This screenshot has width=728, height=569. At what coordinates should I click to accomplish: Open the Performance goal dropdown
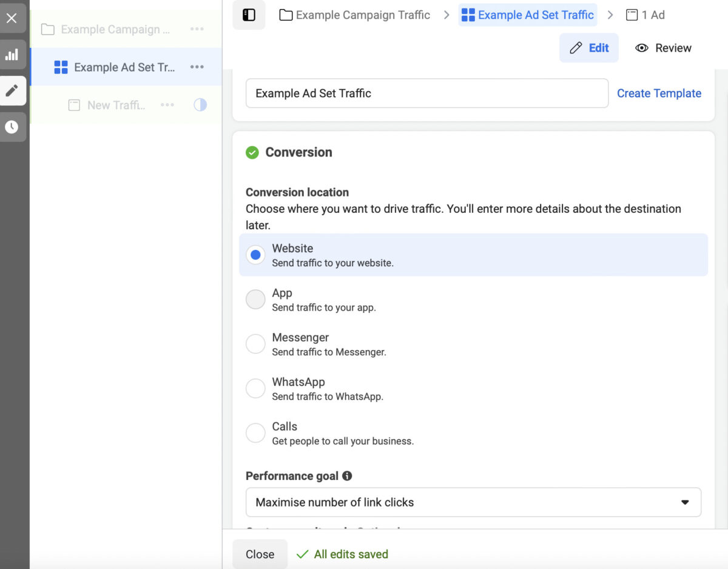pyautogui.click(x=684, y=502)
